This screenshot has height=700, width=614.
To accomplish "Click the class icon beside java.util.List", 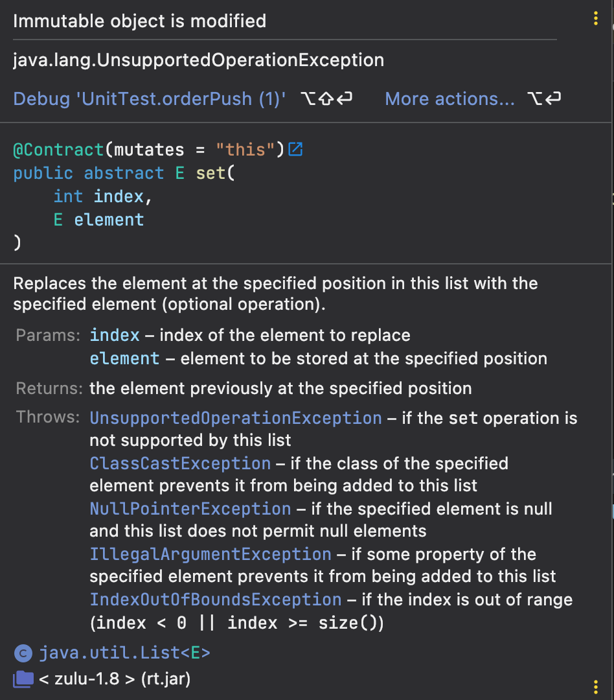I will [23, 653].
